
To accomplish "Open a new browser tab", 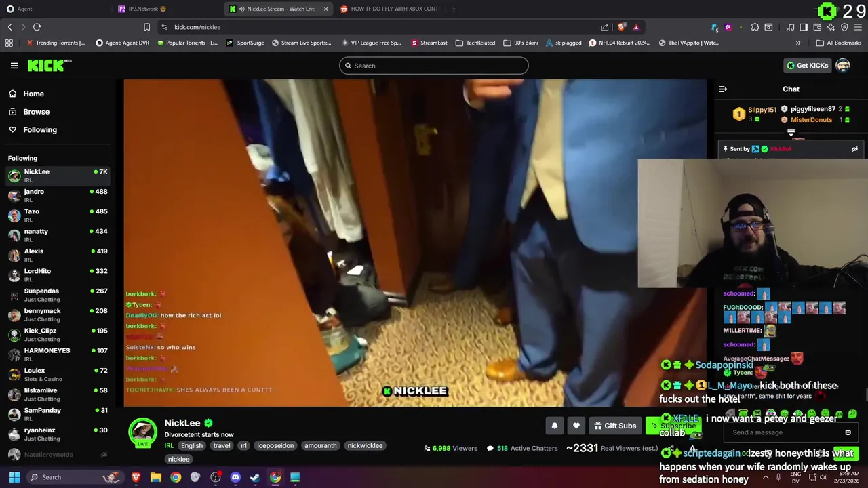I will [x=454, y=9].
